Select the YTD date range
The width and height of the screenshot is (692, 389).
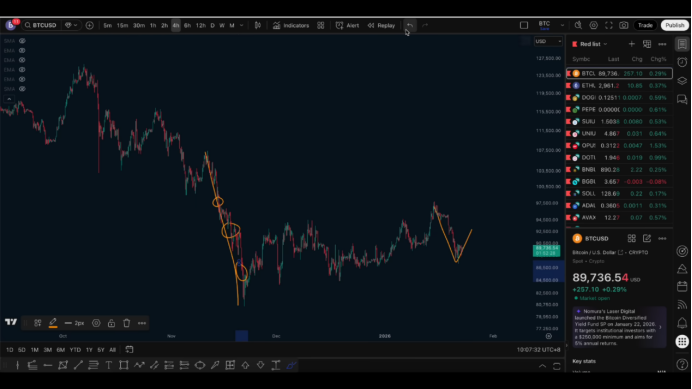coord(75,350)
